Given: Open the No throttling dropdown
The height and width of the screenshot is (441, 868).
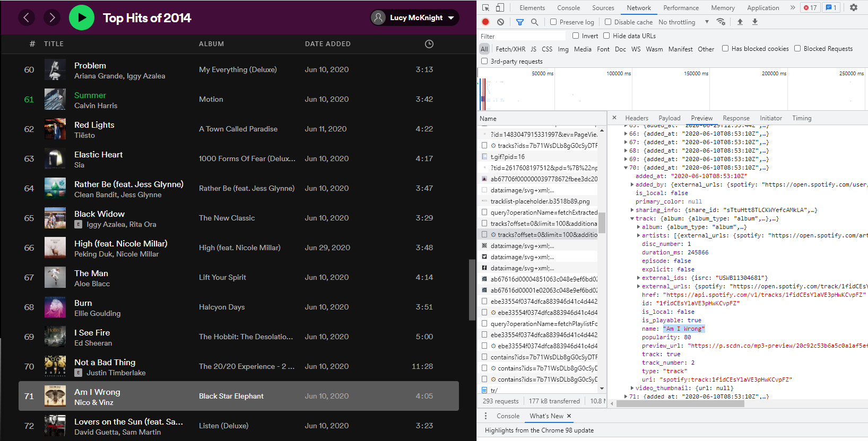Looking at the screenshot, I should (x=683, y=22).
